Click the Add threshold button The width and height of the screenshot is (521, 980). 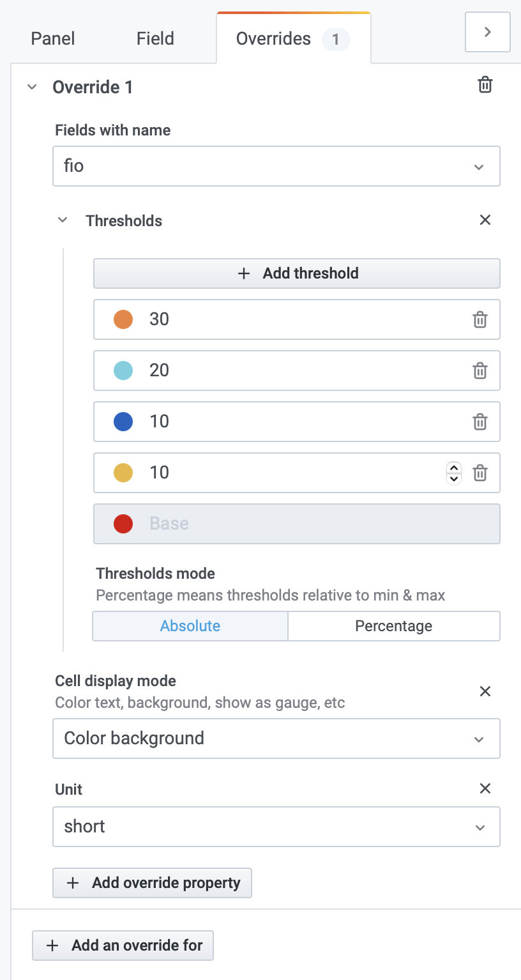click(x=297, y=273)
